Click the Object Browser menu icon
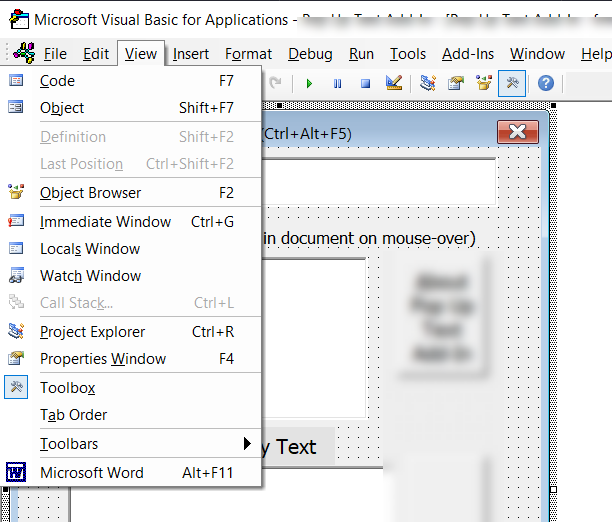612x522 pixels. (x=16, y=191)
